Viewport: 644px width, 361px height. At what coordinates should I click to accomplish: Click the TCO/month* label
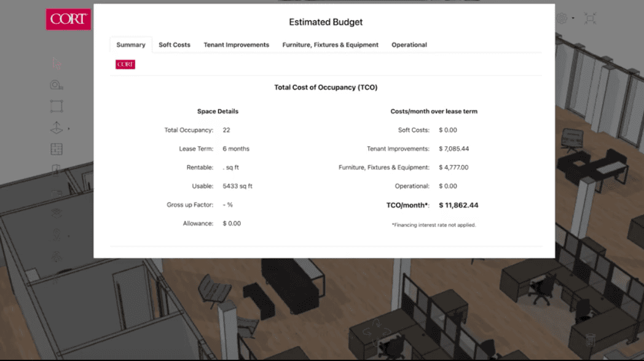click(408, 205)
